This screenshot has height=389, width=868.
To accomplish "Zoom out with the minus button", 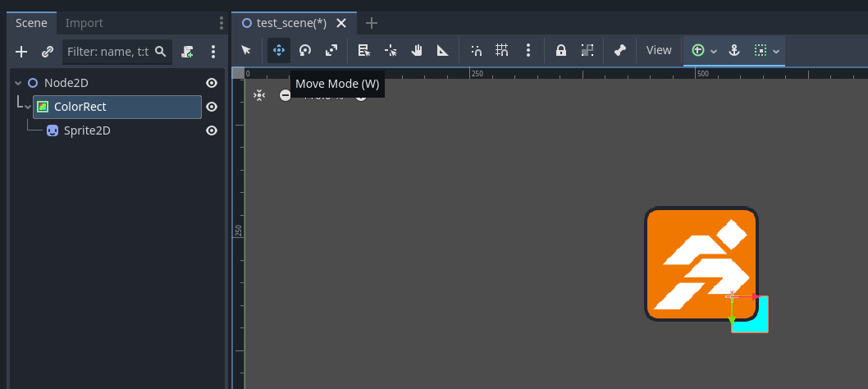I will 285,95.
